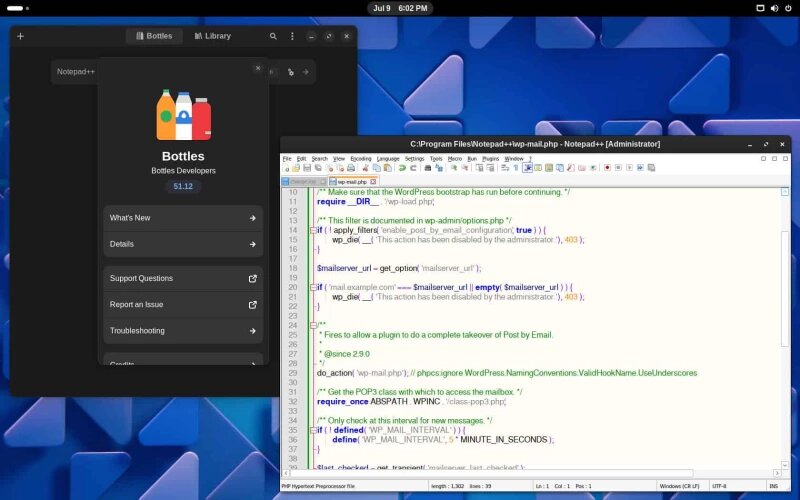This screenshot has width=800, height=500.
Task: Click the red Start Recording macro icon
Action: [x=608, y=167]
